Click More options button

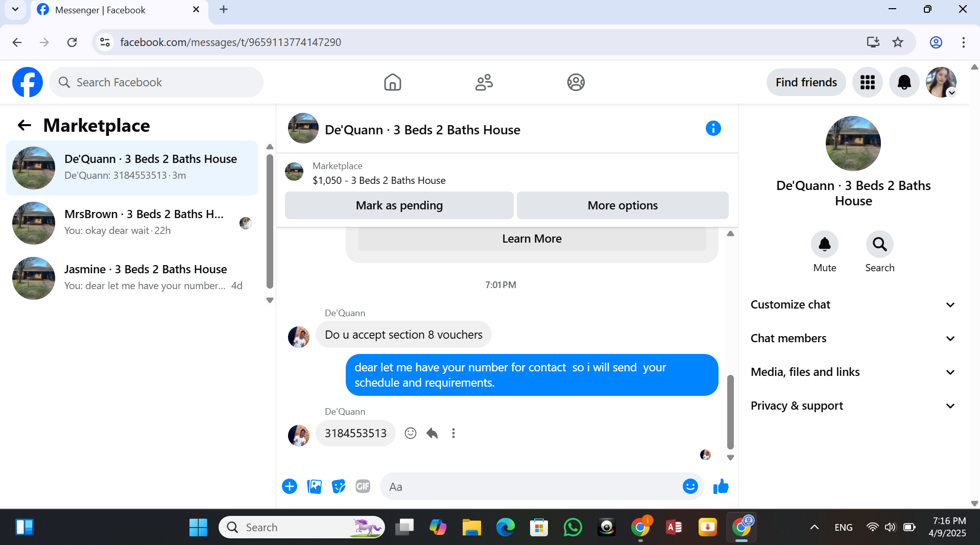pos(623,205)
